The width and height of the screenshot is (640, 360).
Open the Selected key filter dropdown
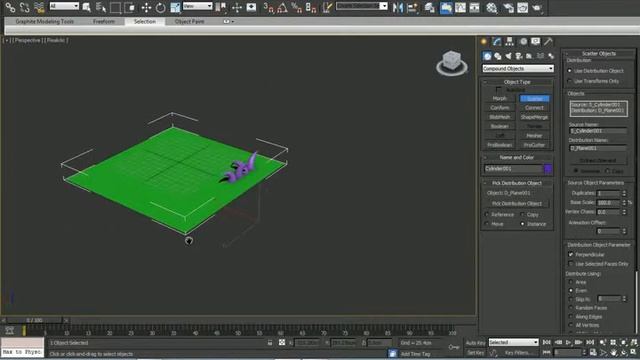(x=513, y=342)
